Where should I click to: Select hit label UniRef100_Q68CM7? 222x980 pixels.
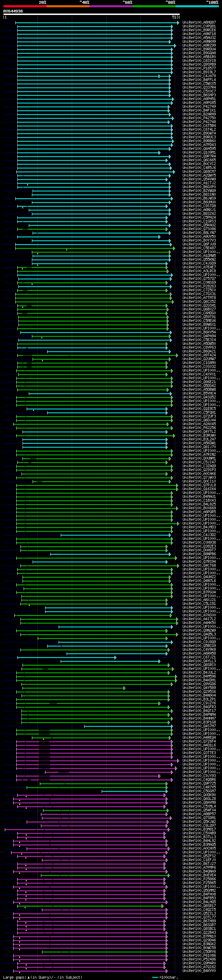coord(199,172)
